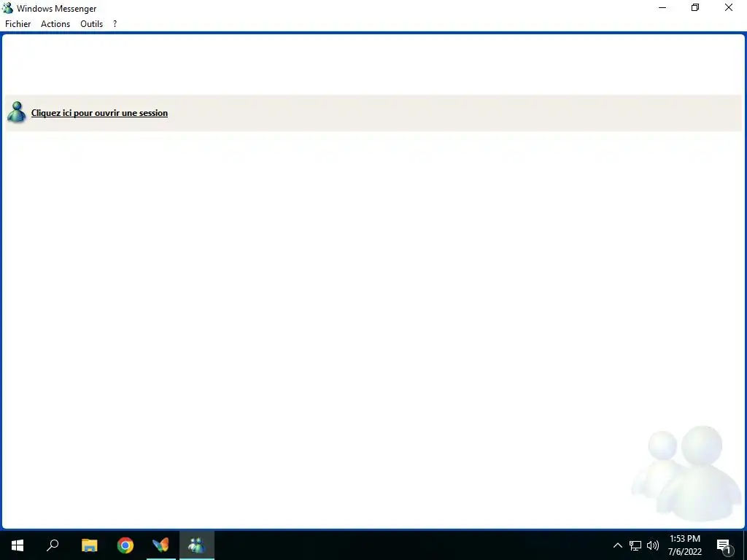Show hidden system tray icons
747x560 pixels.
pyautogui.click(x=617, y=545)
